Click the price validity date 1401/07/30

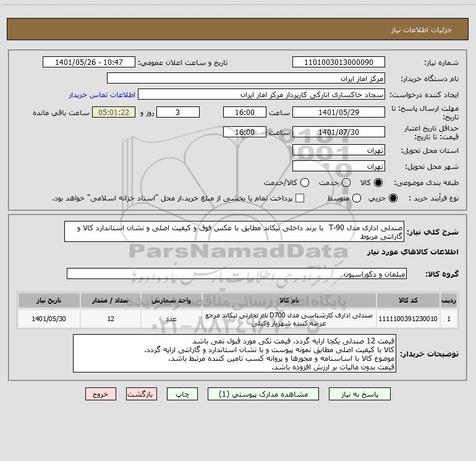point(339,132)
